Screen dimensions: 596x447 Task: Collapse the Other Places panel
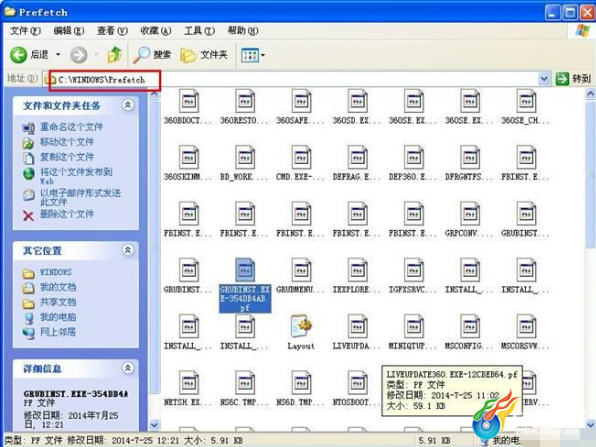click(128, 250)
